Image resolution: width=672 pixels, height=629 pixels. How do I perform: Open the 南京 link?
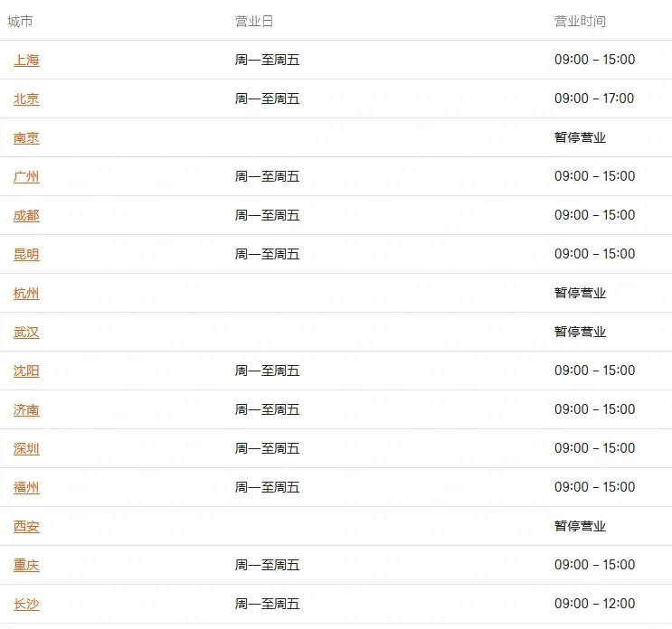tap(26, 138)
